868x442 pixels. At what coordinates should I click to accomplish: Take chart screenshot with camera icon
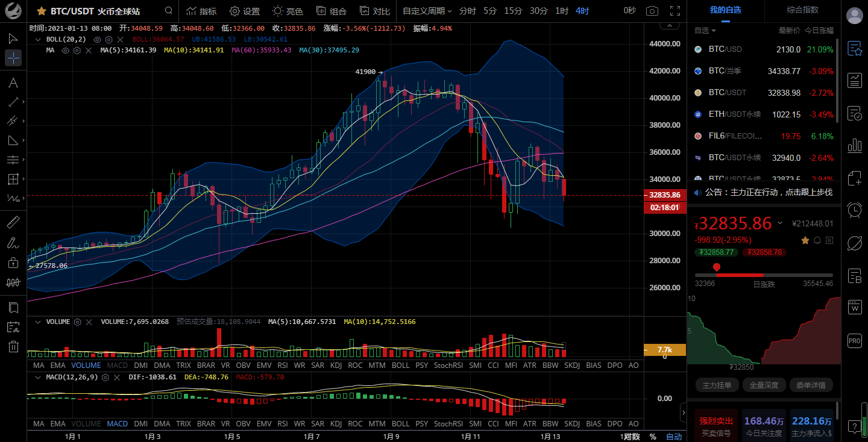pyautogui.click(x=652, y=11)
